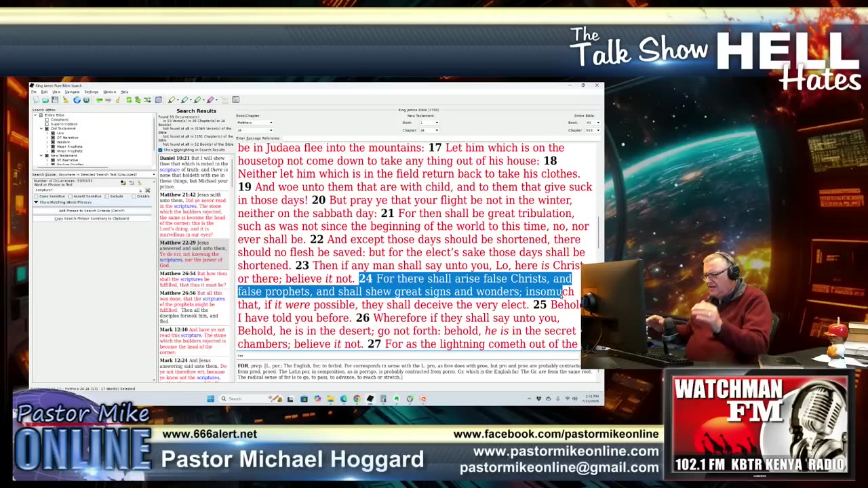868x488 pixels.
Task: Toggle the Law checkbox
Action: [x=53, y=133]
